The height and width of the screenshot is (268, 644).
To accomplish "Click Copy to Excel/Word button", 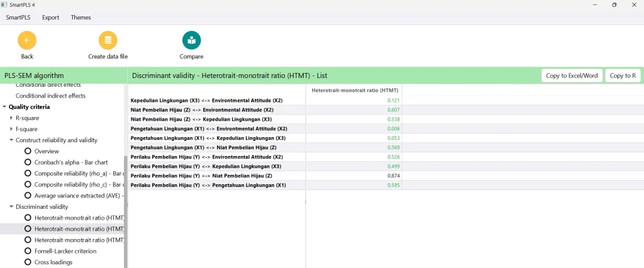I will click(572, 75).
